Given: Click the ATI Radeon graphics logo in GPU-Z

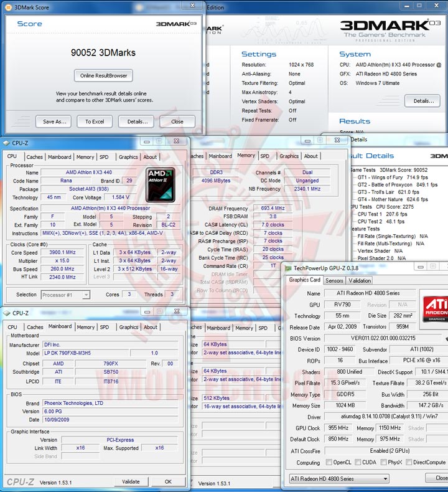Looking at the screenshot, I should click(436, 310).
